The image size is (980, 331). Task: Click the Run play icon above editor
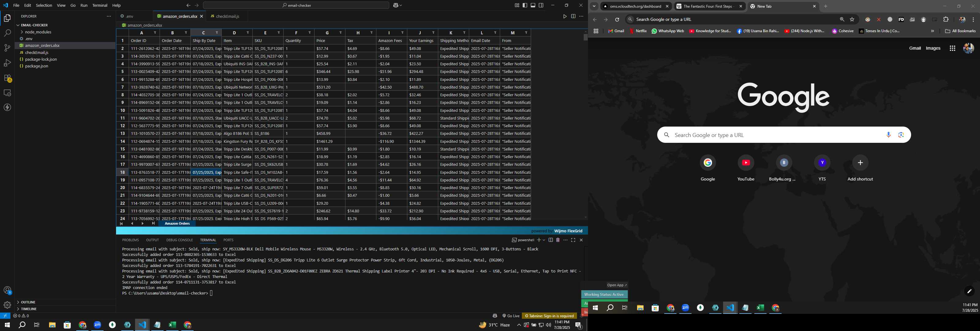click(x=564, y=16)
